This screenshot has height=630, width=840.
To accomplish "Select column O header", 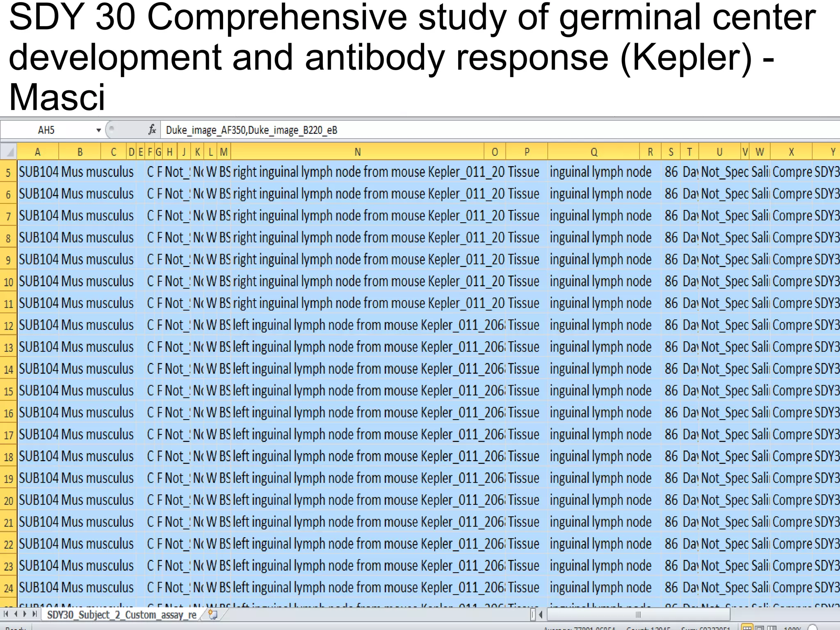I will tap(495, 152).
